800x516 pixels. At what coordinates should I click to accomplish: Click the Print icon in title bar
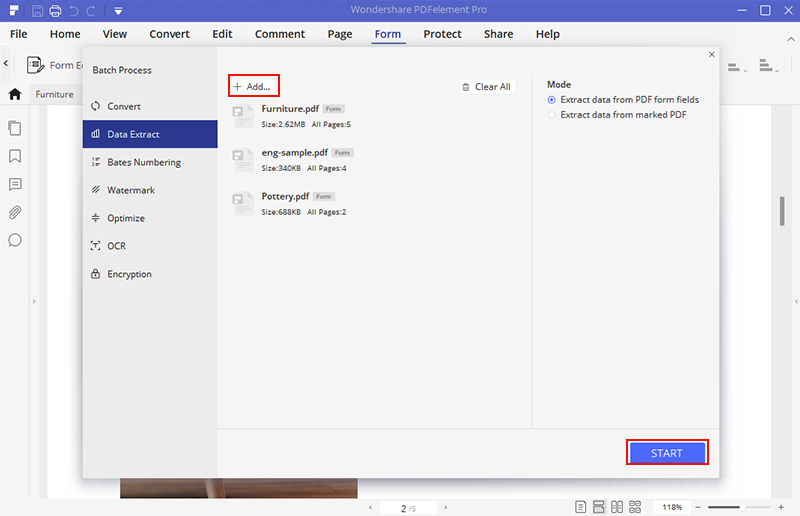tap(56, 11)
